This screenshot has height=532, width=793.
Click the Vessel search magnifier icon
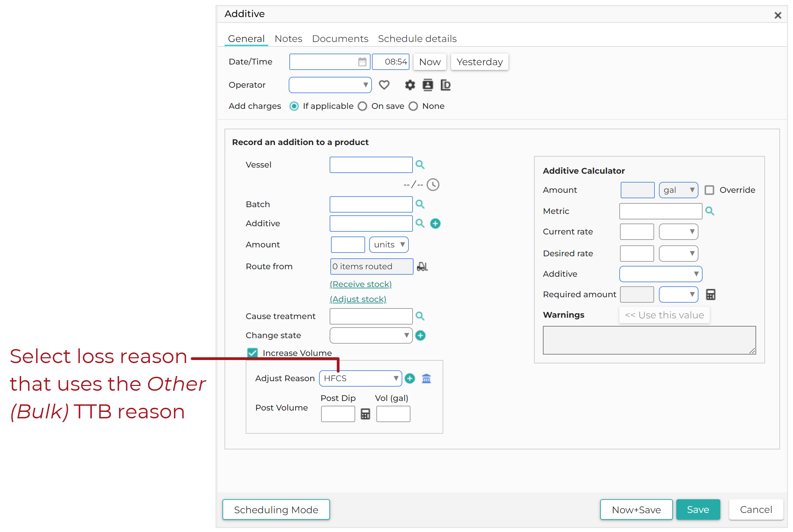coord(420,165)
